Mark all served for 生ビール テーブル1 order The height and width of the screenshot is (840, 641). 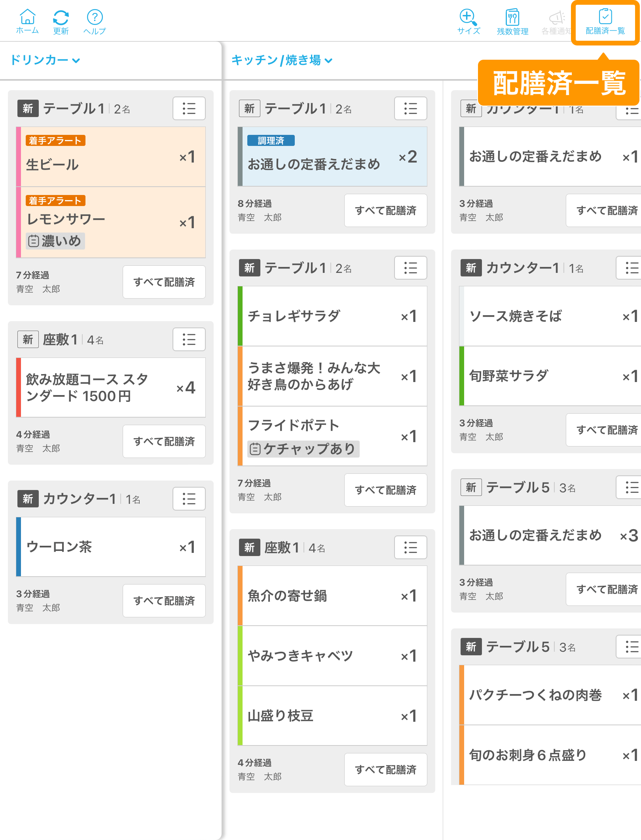[164, 282]
